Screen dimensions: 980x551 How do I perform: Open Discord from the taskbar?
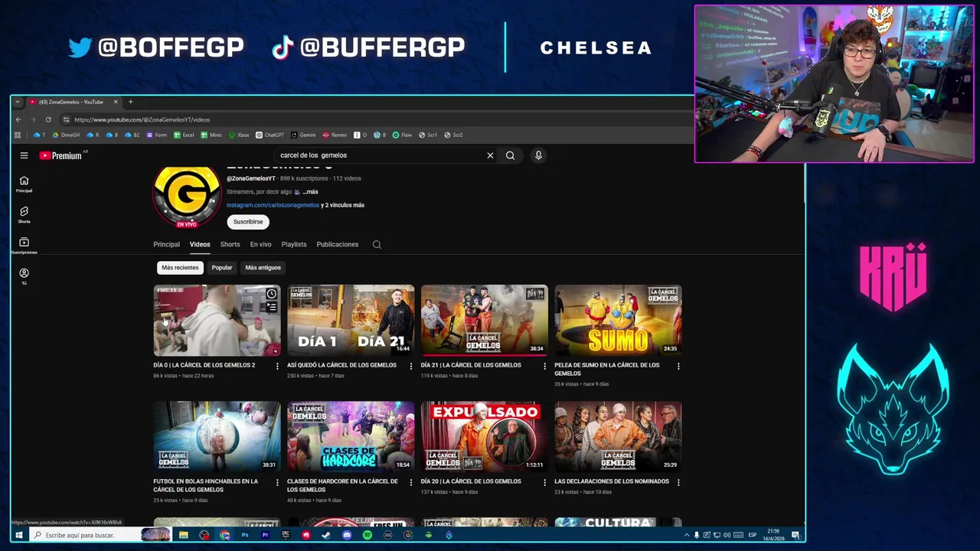point(347,535)
